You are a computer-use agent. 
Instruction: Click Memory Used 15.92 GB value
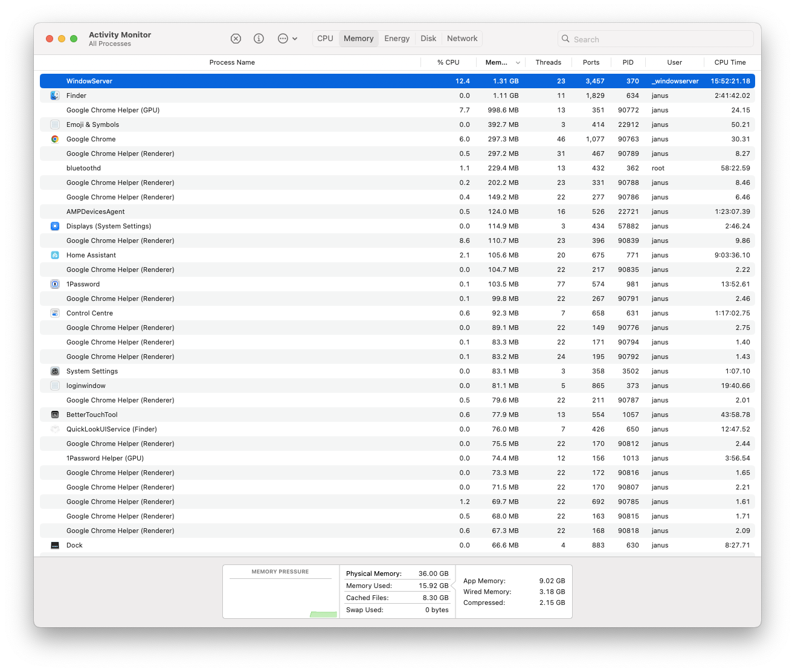point(434,586)
